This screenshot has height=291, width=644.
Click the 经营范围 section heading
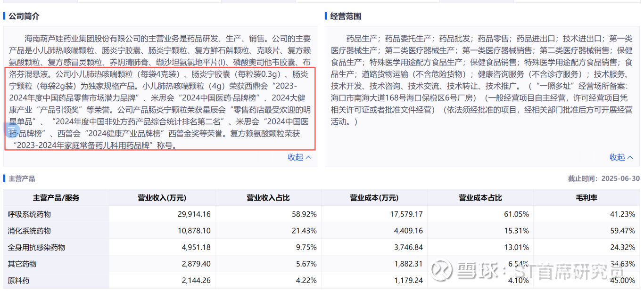[x=346, y=16]
